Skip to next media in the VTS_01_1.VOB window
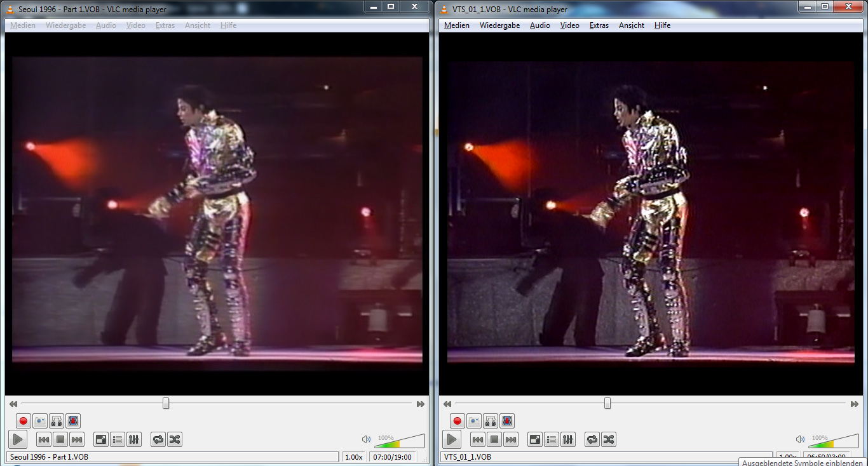This screenshot has height=466, width=868. pos(511,439)
